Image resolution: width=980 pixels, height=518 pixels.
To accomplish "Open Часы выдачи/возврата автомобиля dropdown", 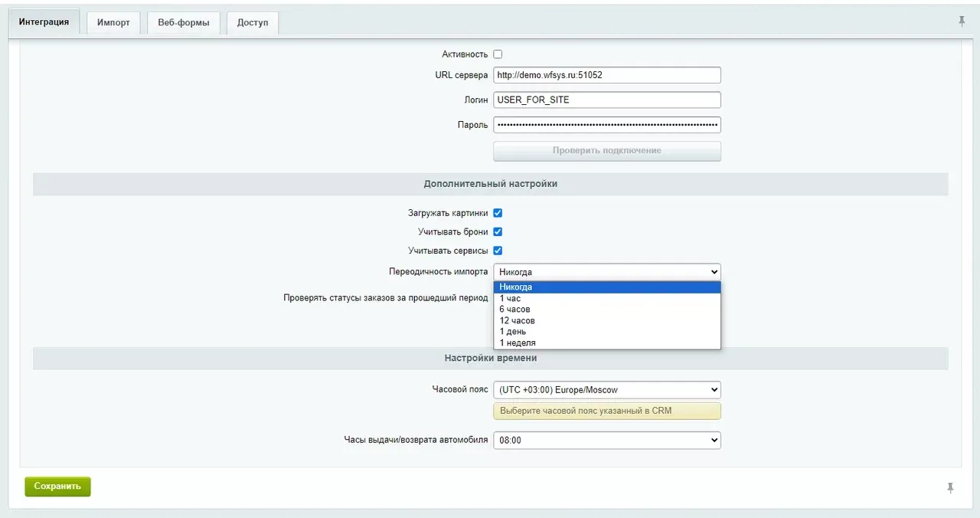I will [607, 441].
